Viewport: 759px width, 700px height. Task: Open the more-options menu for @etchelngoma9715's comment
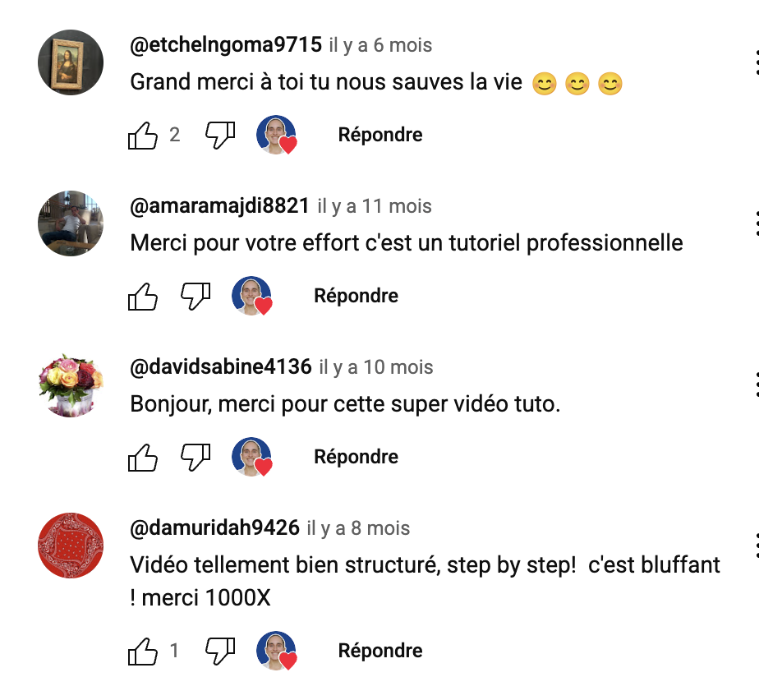click(757, 62)
